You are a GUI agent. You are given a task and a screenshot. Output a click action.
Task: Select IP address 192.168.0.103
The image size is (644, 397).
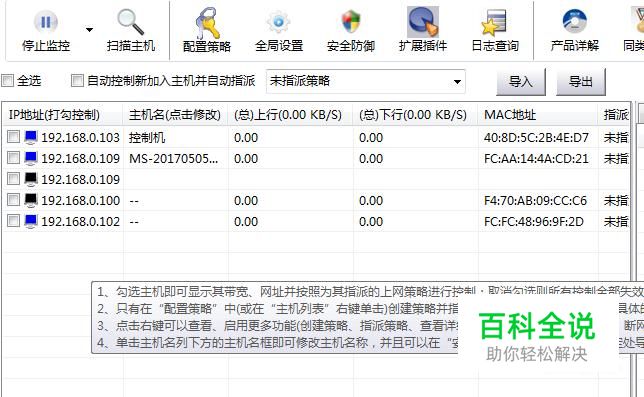pos(80,138)
